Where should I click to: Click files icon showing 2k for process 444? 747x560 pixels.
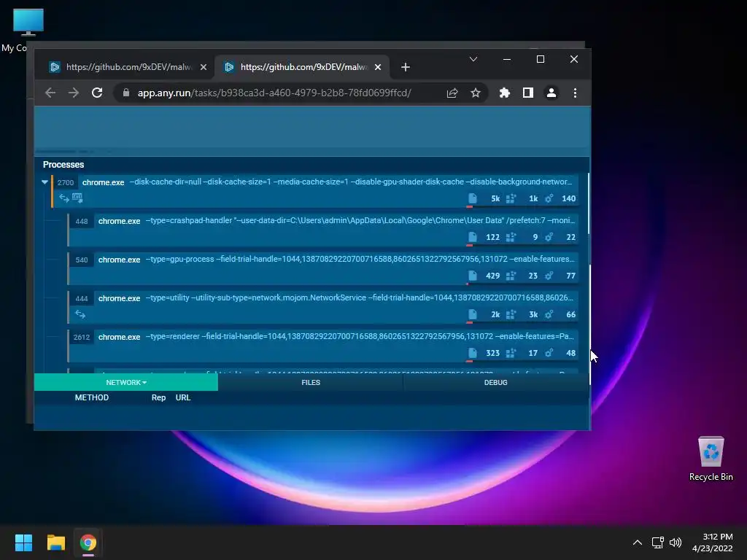472,314
